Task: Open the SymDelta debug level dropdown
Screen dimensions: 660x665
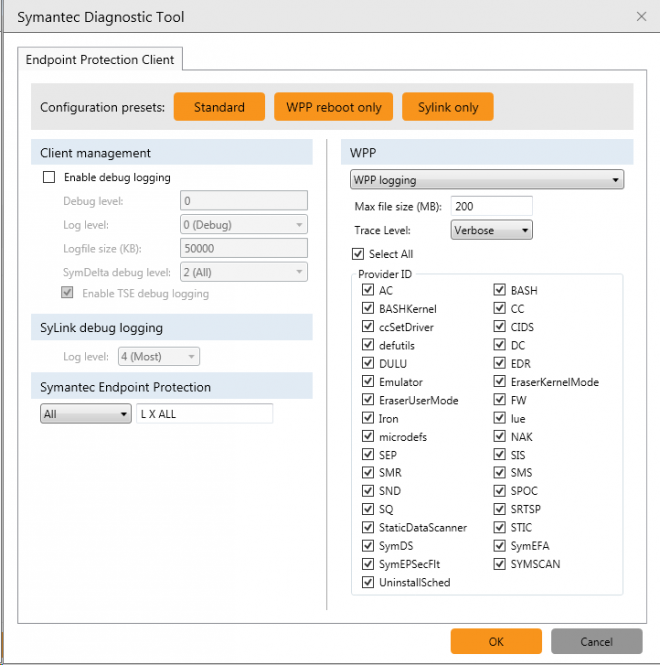Action: tap(244, 272)
